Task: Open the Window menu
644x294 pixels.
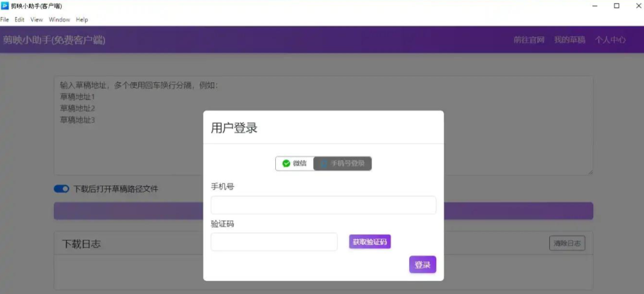Action: coord(59,20)
